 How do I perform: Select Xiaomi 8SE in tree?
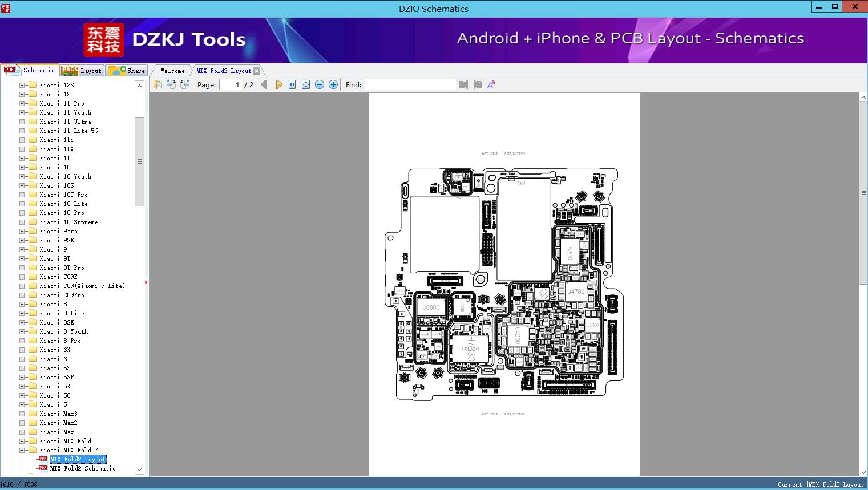pyautogui.click(x=56, y=322)
